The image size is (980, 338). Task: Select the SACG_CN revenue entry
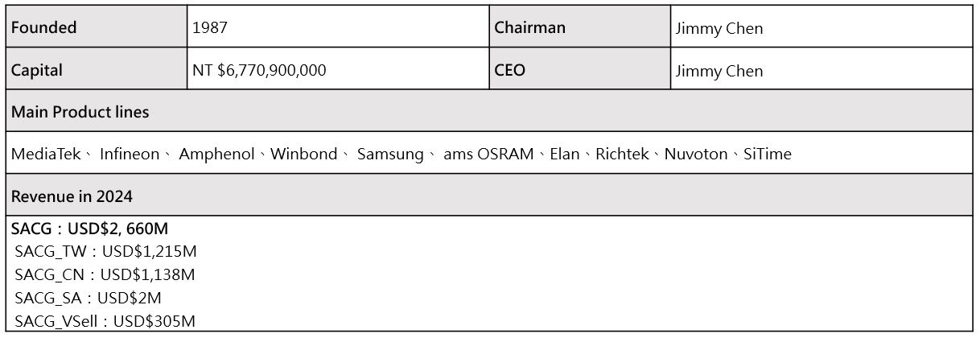[105, 274]
